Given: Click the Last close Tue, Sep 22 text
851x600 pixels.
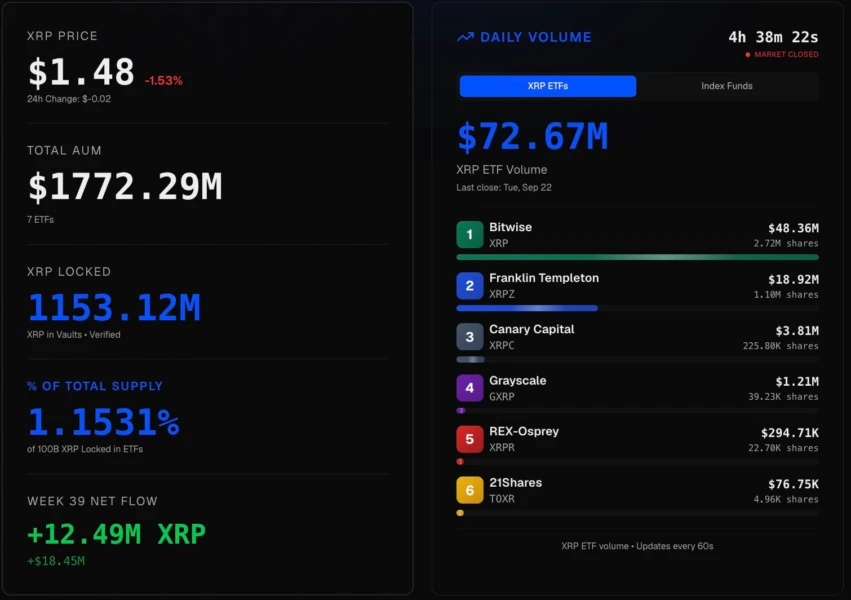Looking at the screenshot, I should pyautogui.click(x=504, y=188).
